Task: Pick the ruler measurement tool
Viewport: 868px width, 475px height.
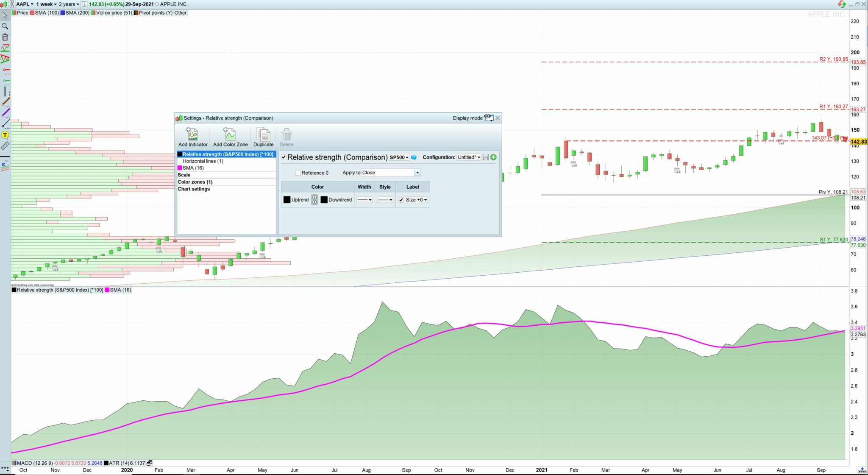Action: [5, 146]
